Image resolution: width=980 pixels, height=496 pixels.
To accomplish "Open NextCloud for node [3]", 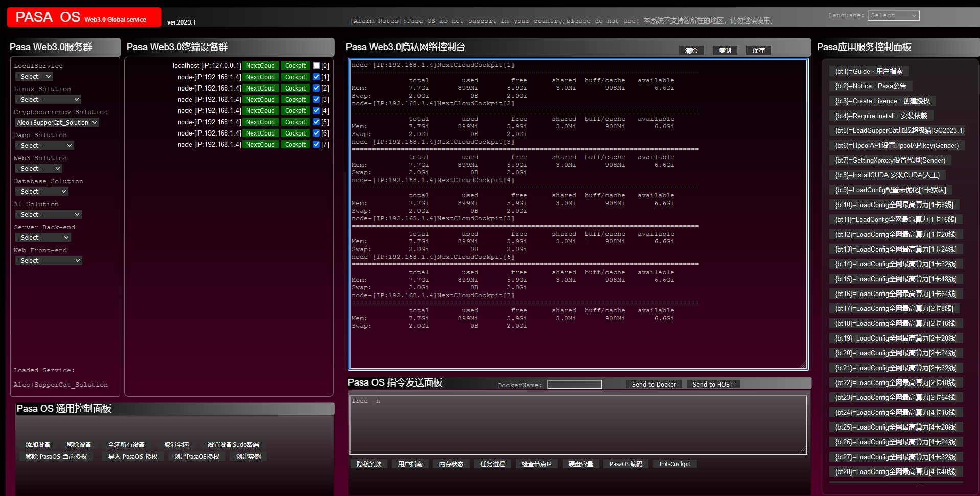I will (261, 99).
